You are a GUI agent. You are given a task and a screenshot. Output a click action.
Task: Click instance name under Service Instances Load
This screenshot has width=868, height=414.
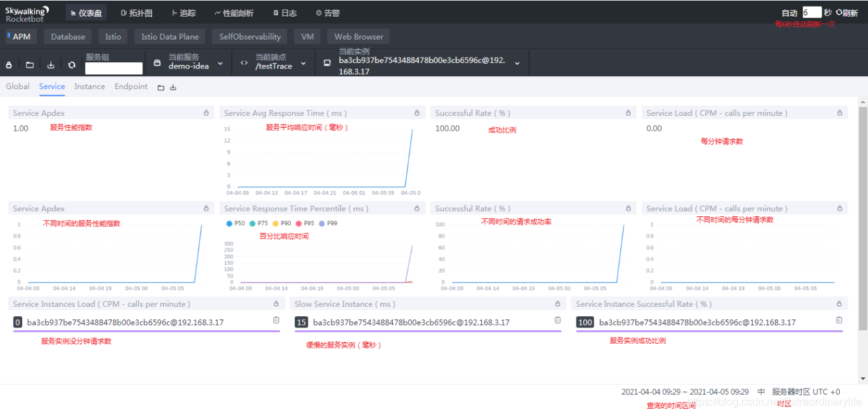(x=125, y=322)
